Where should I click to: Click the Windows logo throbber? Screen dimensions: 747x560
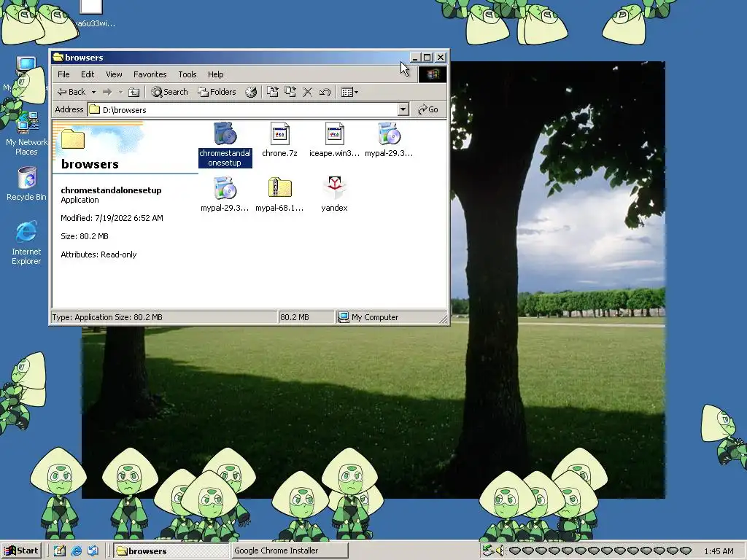(433, 74)
